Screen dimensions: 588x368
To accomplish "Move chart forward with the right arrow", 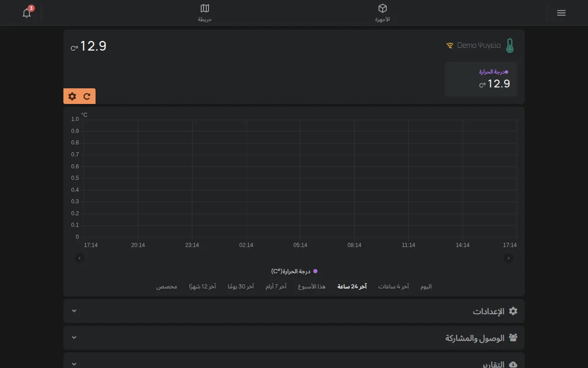I will (509, 258).
